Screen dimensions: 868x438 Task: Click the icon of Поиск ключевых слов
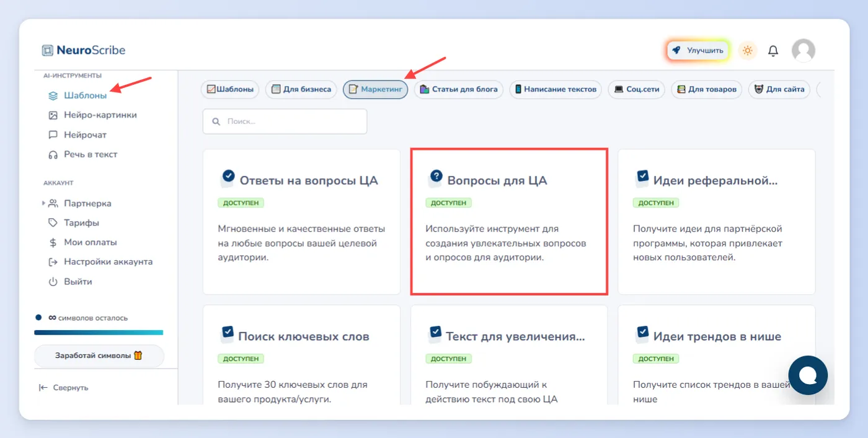[227, 334]
